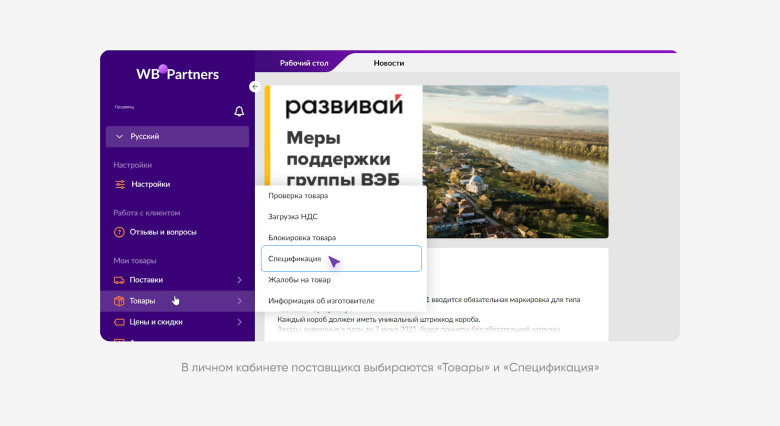Click the Цены и скидки tag icon
The image size is (780, 426).
click(x=119, y=322)
